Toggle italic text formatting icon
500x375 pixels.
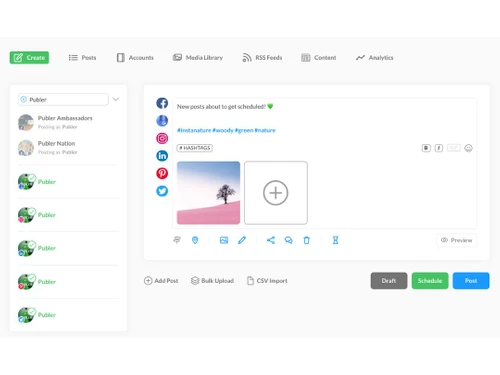click(439, 148)
